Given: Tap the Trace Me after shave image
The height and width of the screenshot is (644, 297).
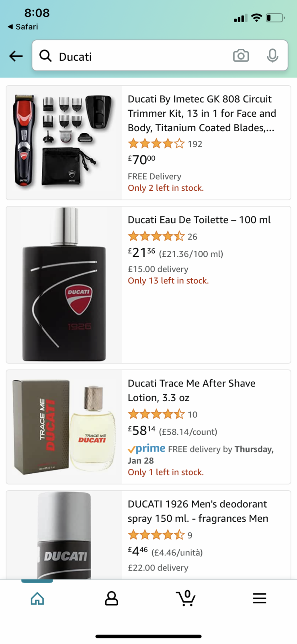Looking at the screenshot, I should 64,427.
